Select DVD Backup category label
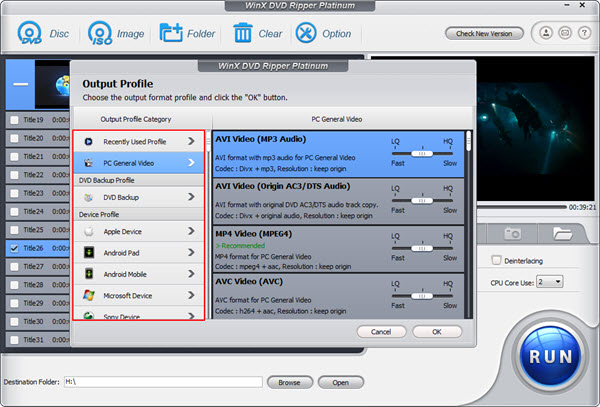600x407 pixels. (121, 197)
